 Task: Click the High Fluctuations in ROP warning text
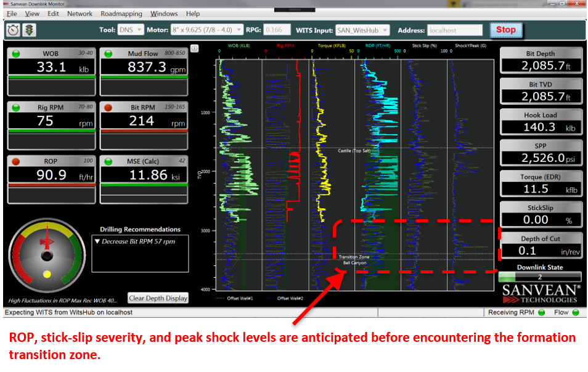(63, 301)
